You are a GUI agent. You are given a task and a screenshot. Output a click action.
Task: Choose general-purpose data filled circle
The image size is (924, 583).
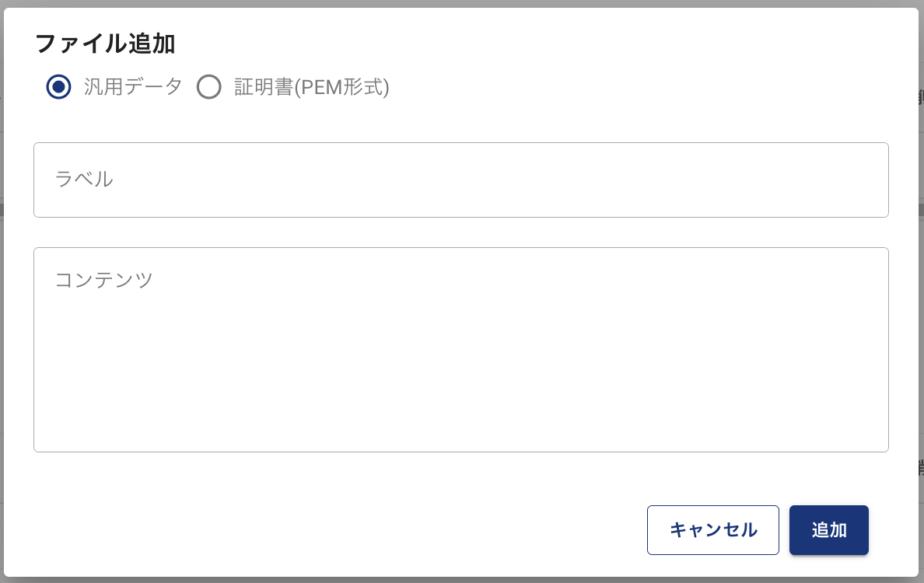58,87
